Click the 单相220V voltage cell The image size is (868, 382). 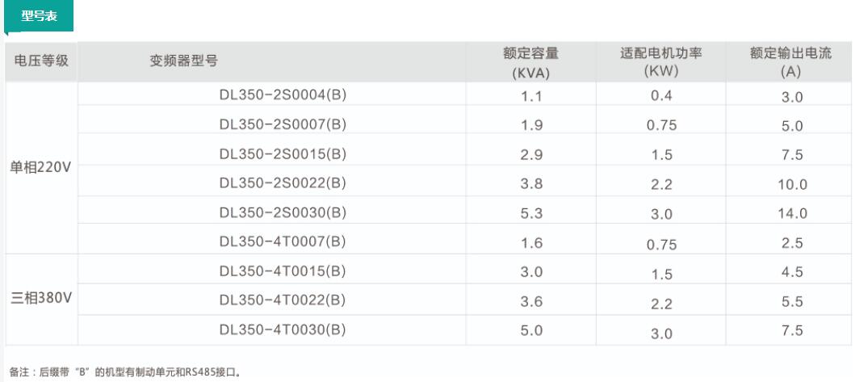click(41, 168)
